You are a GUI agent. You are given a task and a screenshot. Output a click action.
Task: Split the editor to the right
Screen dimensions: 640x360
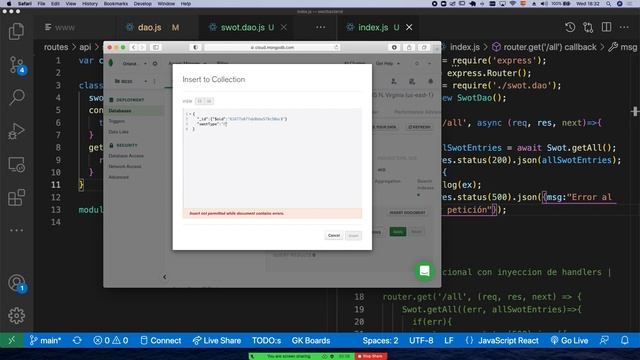tap(607, 27)
